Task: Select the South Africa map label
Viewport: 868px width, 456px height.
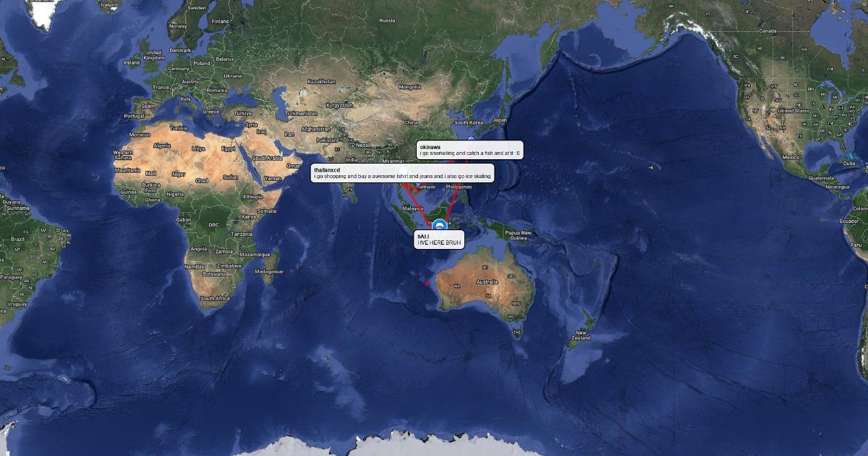Action: tap(215, 298)
